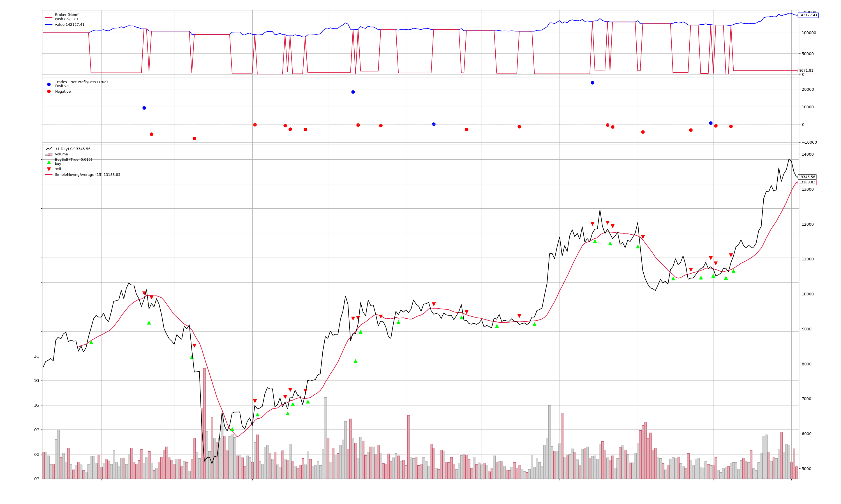
Task: Click the 'BuySell (True, 0.015)' legend label
Action: click(x=73, y=160)
